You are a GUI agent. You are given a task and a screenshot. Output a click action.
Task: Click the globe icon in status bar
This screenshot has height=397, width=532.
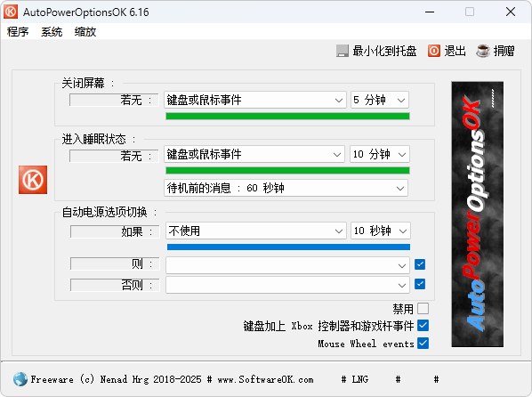coord(20,379)
